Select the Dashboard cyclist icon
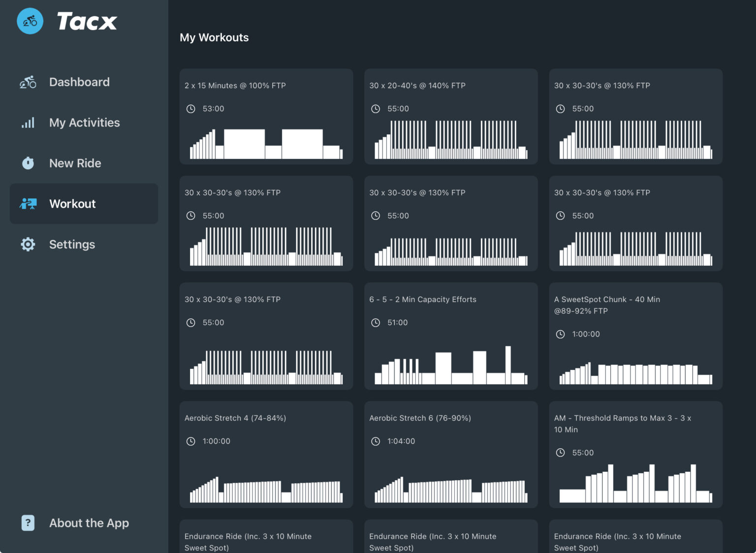This screenshot has height=553, width=756. point(28,82)
